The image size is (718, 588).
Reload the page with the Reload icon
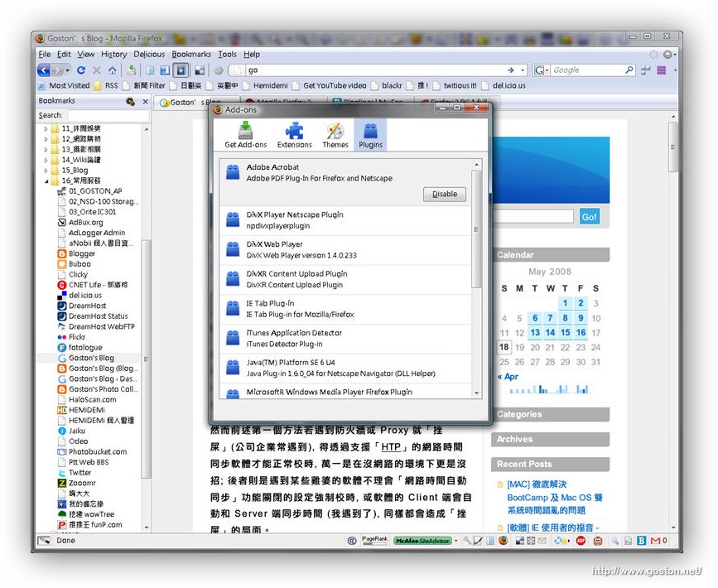tap(81, 70)
